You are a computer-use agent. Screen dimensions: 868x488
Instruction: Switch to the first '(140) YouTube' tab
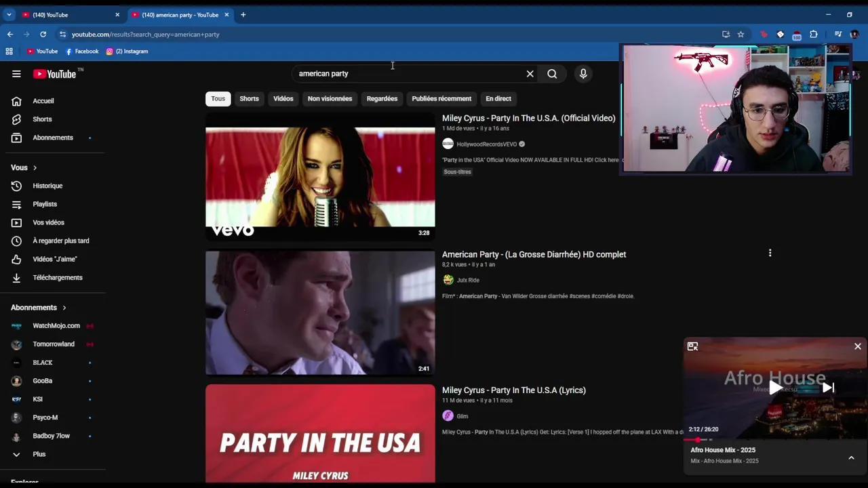point(71,14)
